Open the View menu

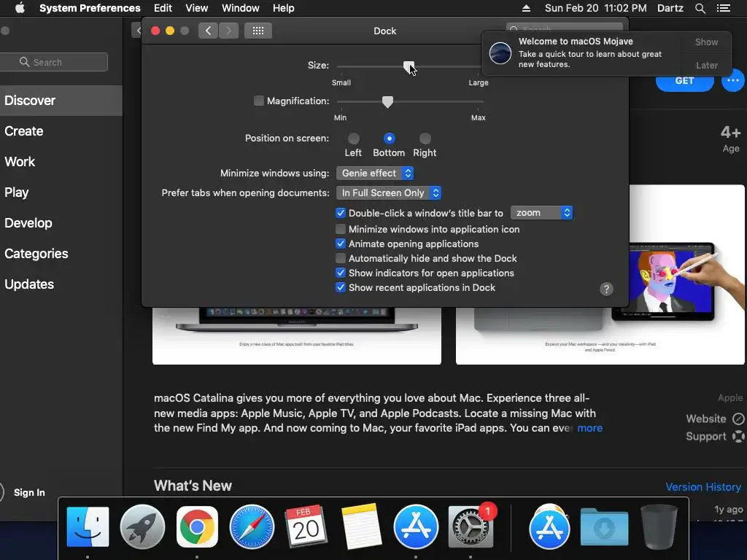pyautogui.click(x=197, y=8)
